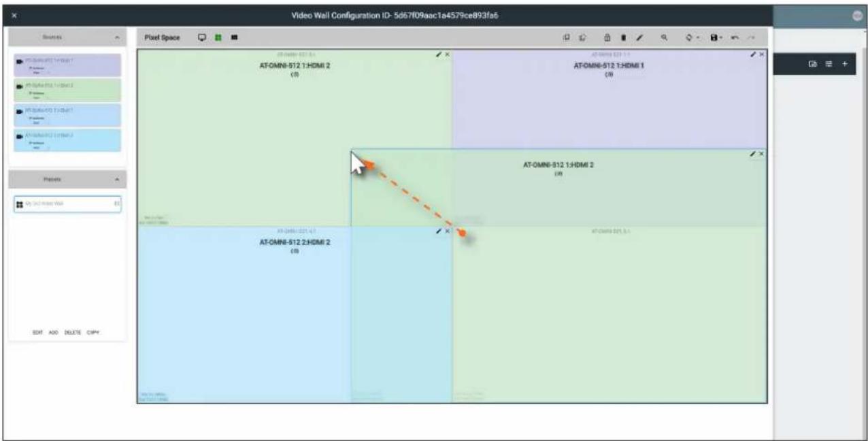The width and height of the screenshot is (868, 441).
Task: Click the EDIT preset button
Action: [x=38, y=332]
